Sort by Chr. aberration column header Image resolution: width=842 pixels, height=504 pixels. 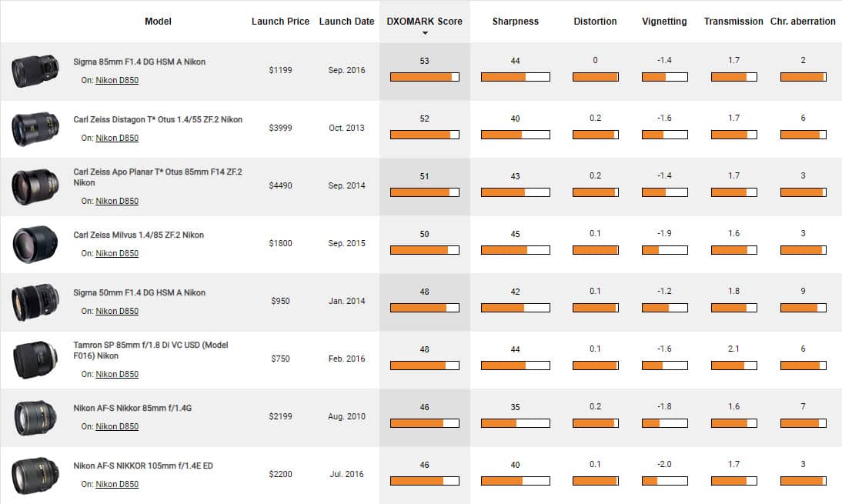[803, 22]
